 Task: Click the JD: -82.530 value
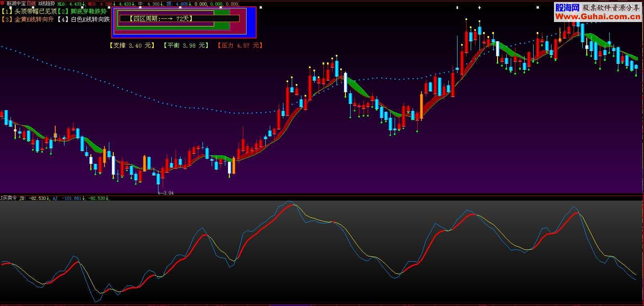pyautogui.click(x=34, y=198)
